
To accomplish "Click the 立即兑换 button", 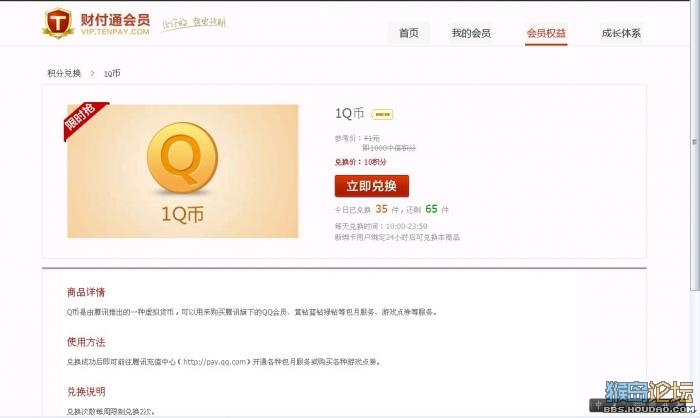I will 371,186.
